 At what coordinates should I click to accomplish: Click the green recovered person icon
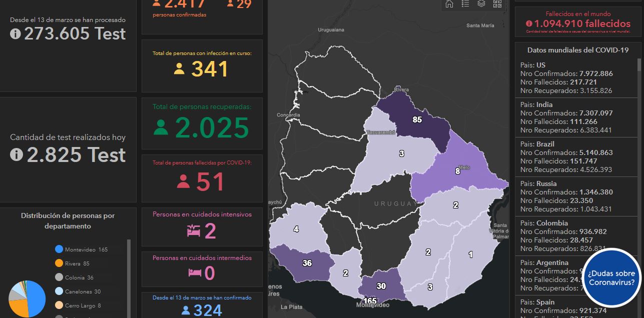pos(161,127)
